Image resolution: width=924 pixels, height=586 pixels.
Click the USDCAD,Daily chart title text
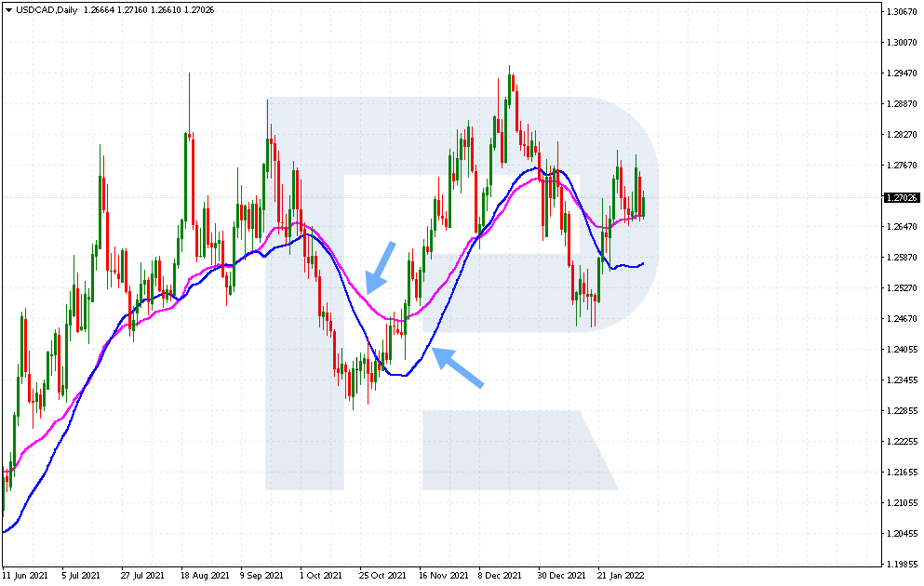point(47,10)
